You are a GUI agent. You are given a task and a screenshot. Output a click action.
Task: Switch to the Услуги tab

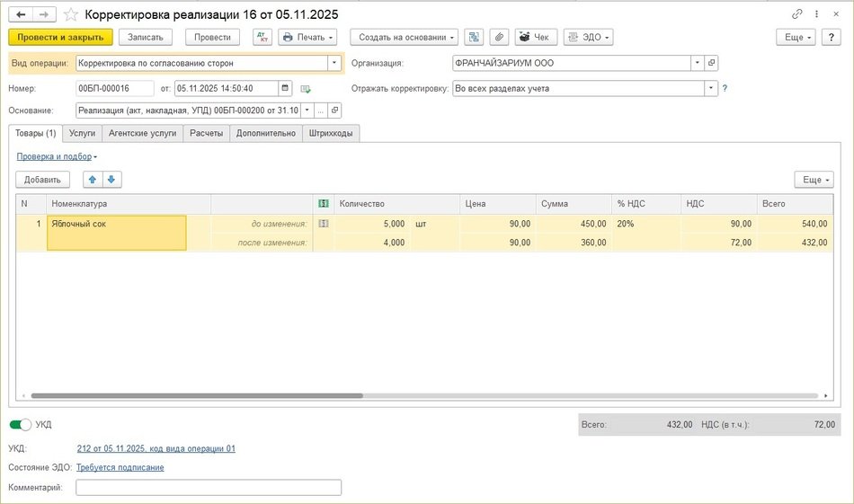pos(82,133)
